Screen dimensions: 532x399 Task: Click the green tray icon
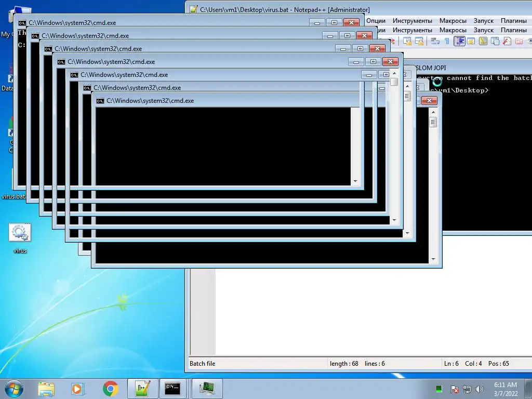(x=438, y=389)
